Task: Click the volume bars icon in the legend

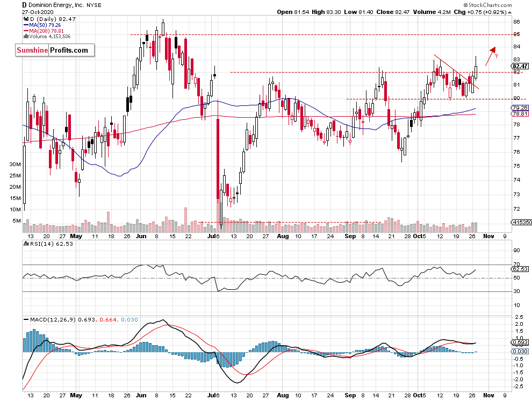Action: coord(26,37)
